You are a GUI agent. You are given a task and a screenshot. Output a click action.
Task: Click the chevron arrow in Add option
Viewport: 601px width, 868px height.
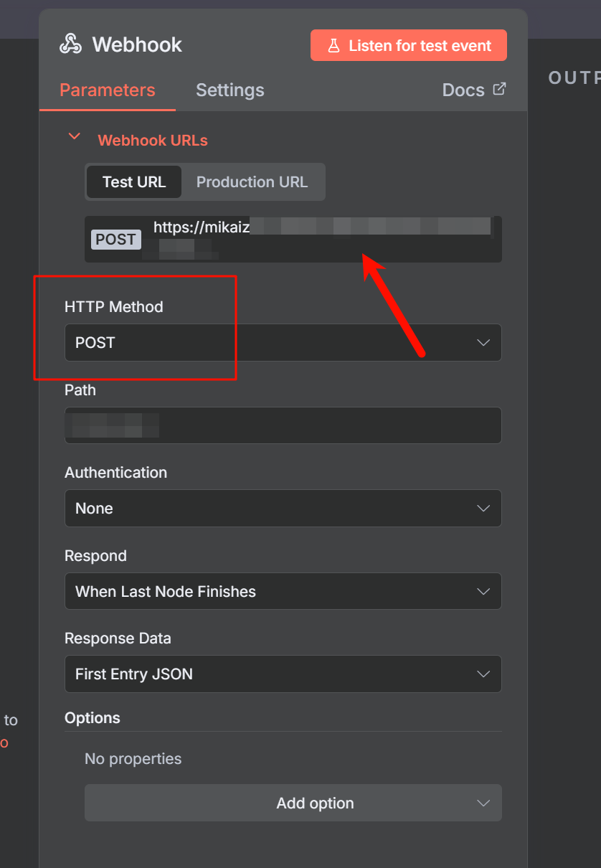(483, 803)
